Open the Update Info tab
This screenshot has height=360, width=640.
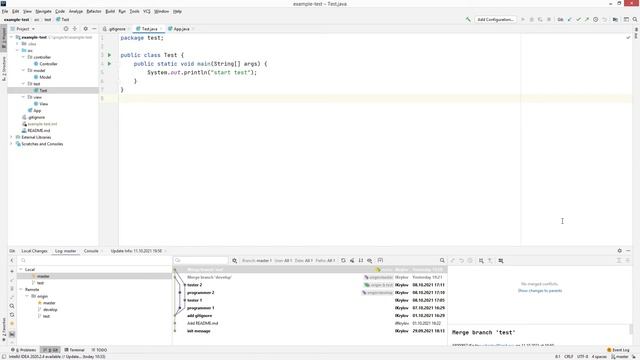[136, 251]
